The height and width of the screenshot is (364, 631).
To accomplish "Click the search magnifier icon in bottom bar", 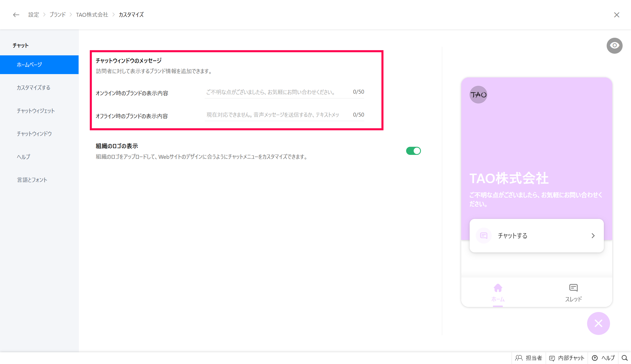I will 625,358.
